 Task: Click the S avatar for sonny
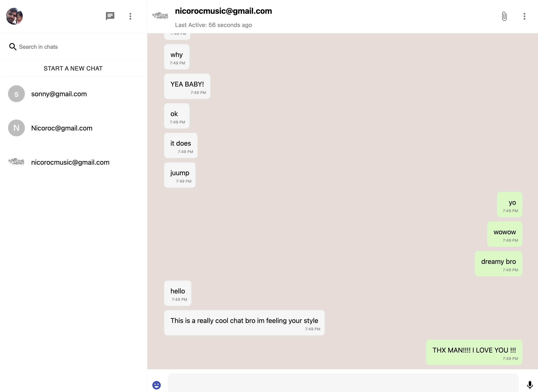click(x=16, y=94)
